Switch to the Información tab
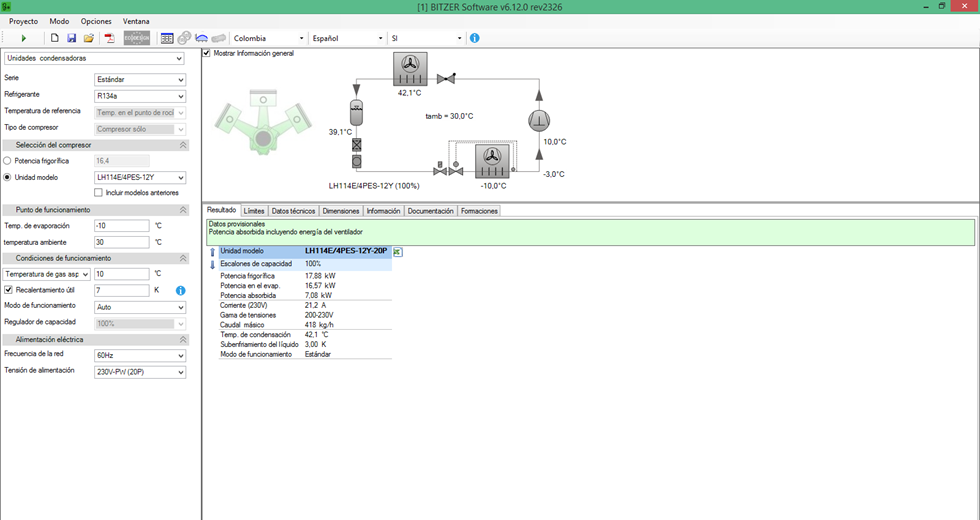 point(383,211)
